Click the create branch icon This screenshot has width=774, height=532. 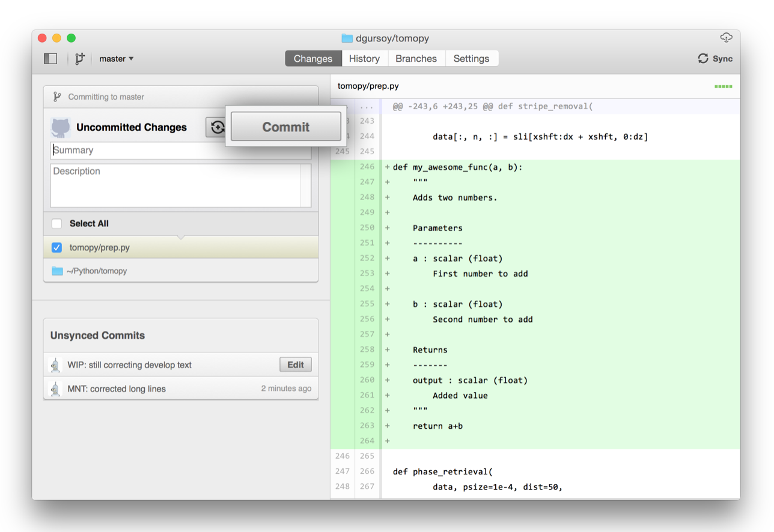(79, 58)
